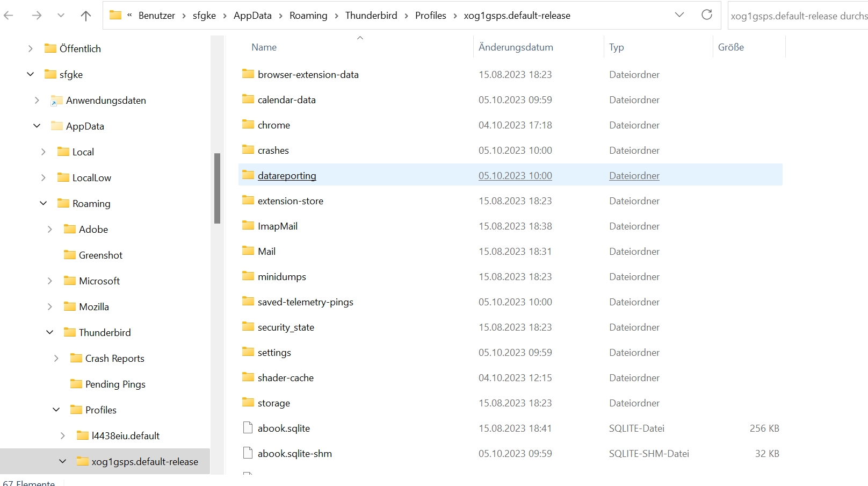The width and height of the screenshot is (868, 486).
Task: Click the crashes folder icon
Action: click(x=248, y=149)
